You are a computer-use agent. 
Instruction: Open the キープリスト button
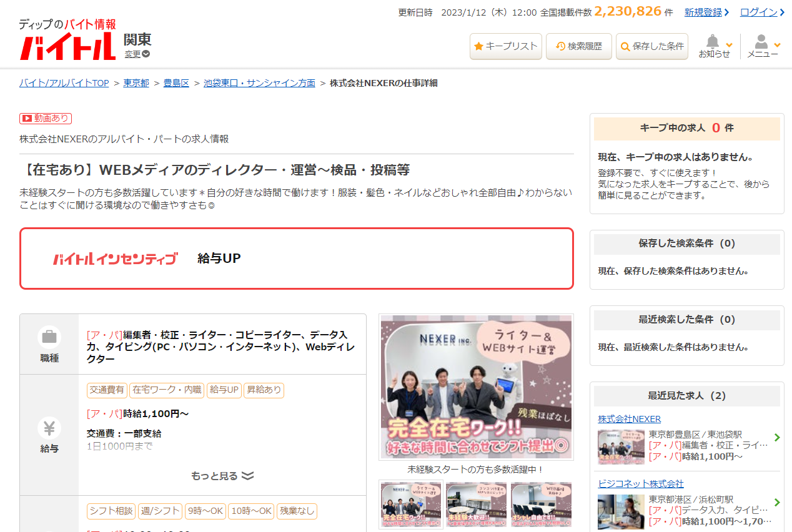click(505, 46)
